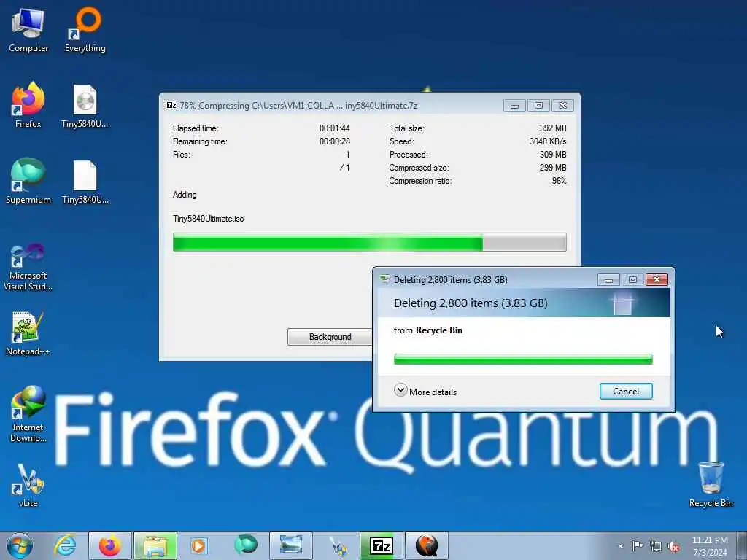Open the picture viewer taskbar button
The width and height of the screenshot is (747, 560).
click(290, 545)
